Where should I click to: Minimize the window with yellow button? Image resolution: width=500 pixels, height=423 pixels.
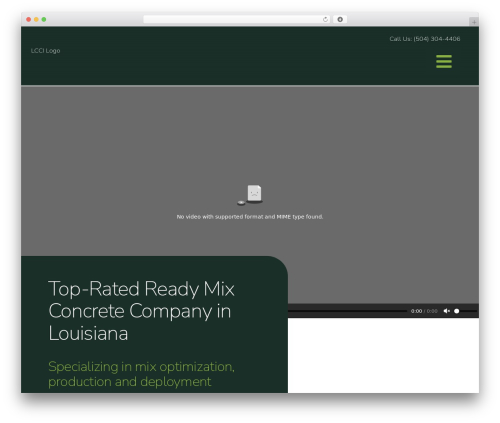point(36,19)
